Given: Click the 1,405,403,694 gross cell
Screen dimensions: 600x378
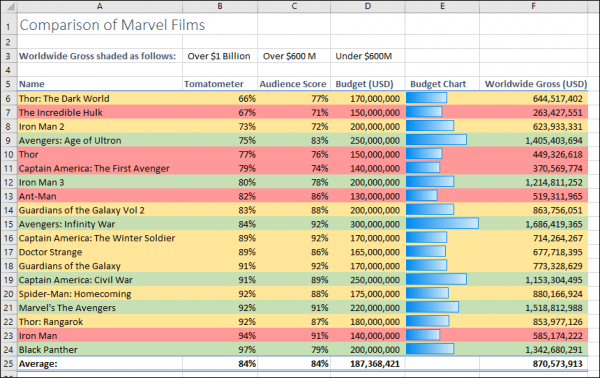Looking at the screenshot, I should tap(533, 140).
